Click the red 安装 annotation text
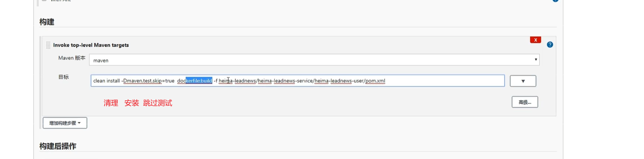The height and width of the screenshot is (159, 644). [131, 103]
